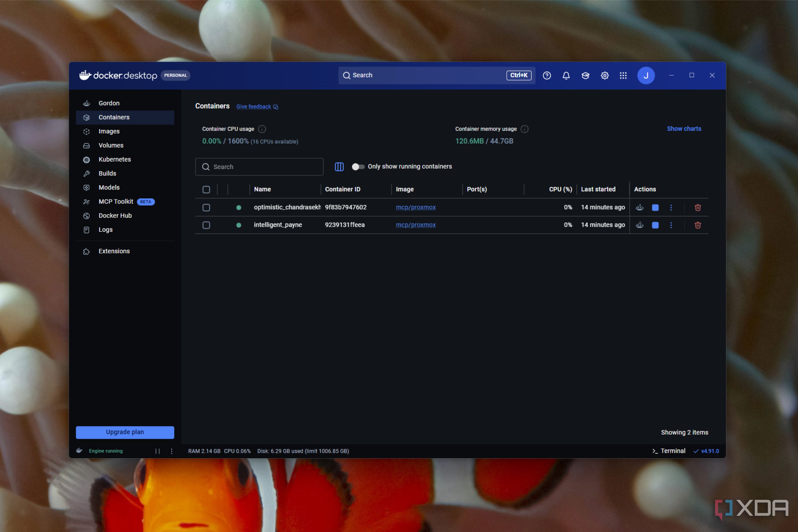Screen dimensions: 798x532
Task: Click the PERSONAL plan badge
Action: [x=175, y=75]
